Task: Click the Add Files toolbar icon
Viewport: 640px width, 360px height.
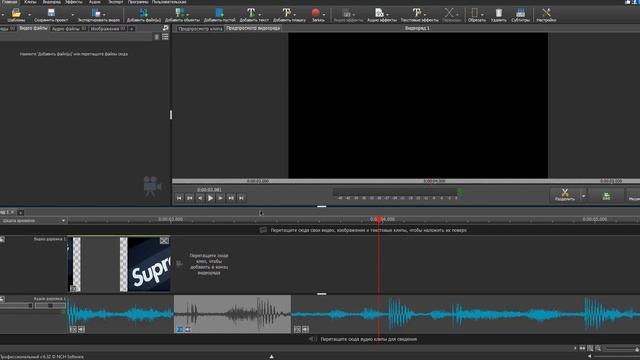Action: click(x=143, y=13)
